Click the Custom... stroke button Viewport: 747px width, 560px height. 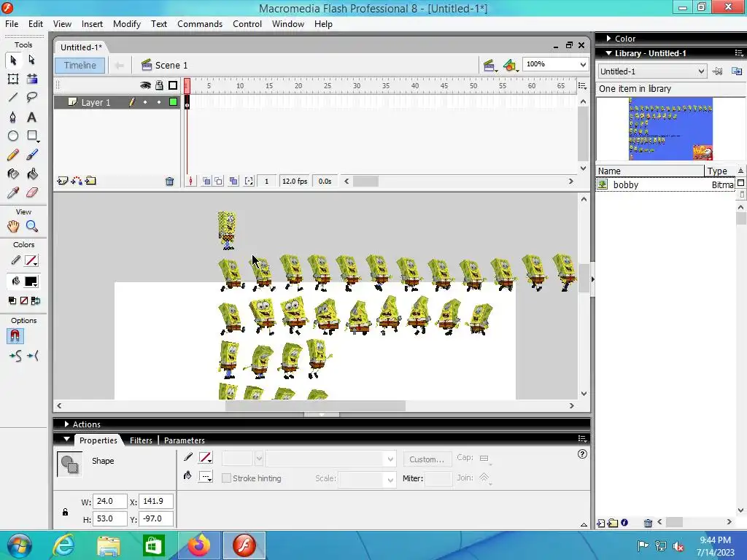pyautogui.click(x=427, y=459)
